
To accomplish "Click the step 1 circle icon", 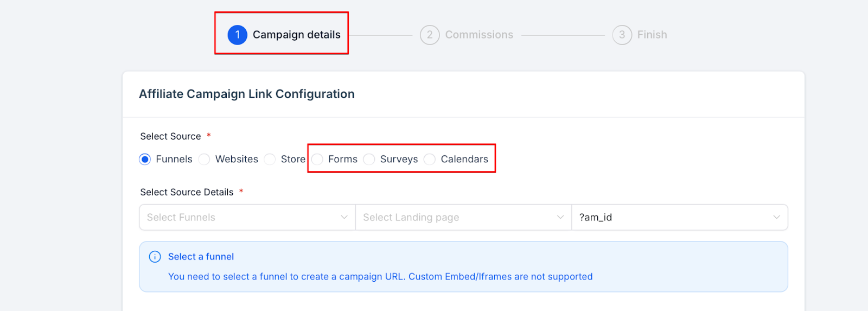I will (237, 35).
